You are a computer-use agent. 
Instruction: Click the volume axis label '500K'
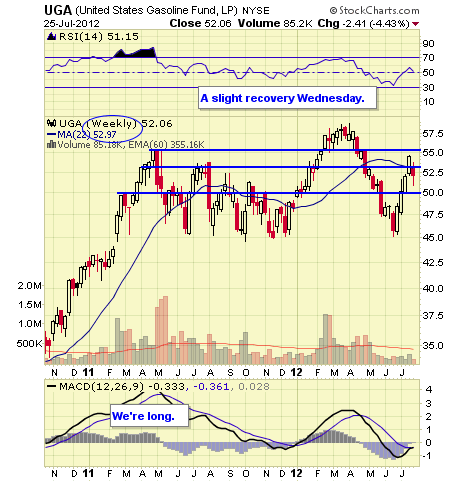(29, 344)
